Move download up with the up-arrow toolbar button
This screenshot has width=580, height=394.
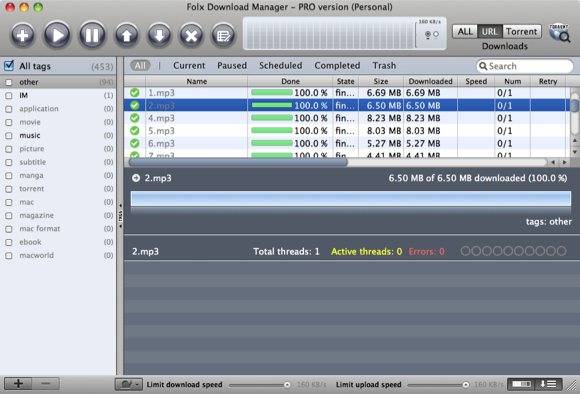coord(127,36)
